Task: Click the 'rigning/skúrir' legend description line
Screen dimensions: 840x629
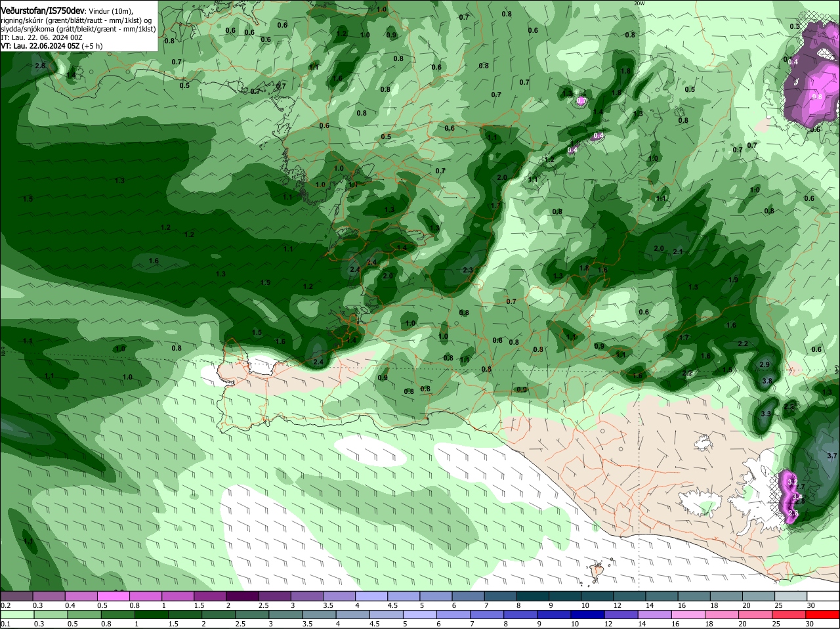Action: tap(76, 20)
